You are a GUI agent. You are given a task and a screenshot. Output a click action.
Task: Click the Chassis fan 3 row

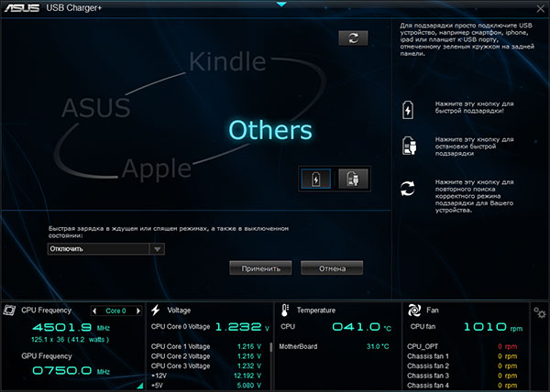point(462,376)
